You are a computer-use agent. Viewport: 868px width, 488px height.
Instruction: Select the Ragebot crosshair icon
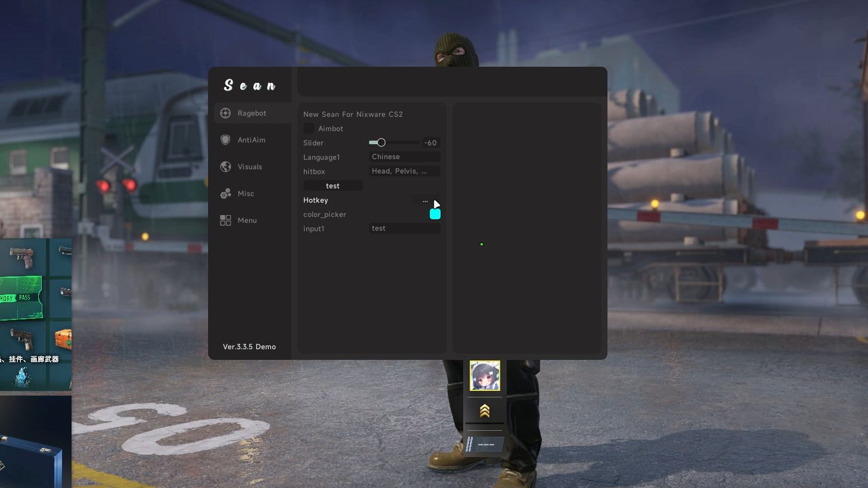[225, 113]
